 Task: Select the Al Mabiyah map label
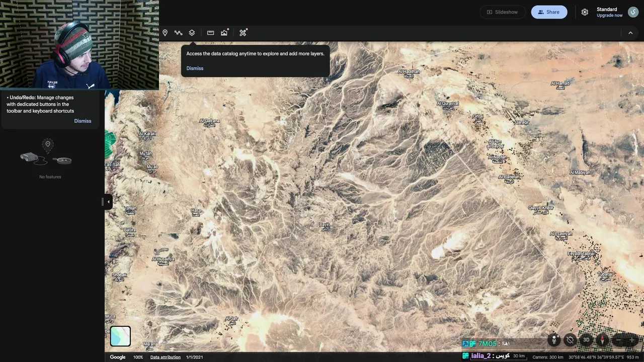point(580,172)
